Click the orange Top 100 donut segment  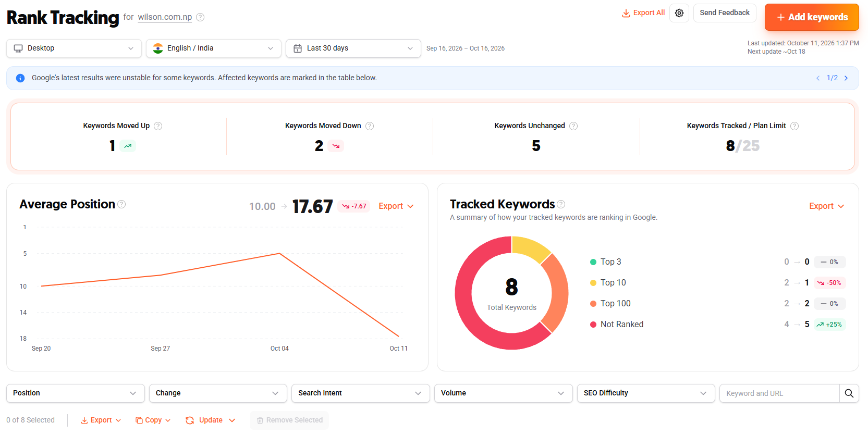557,292
